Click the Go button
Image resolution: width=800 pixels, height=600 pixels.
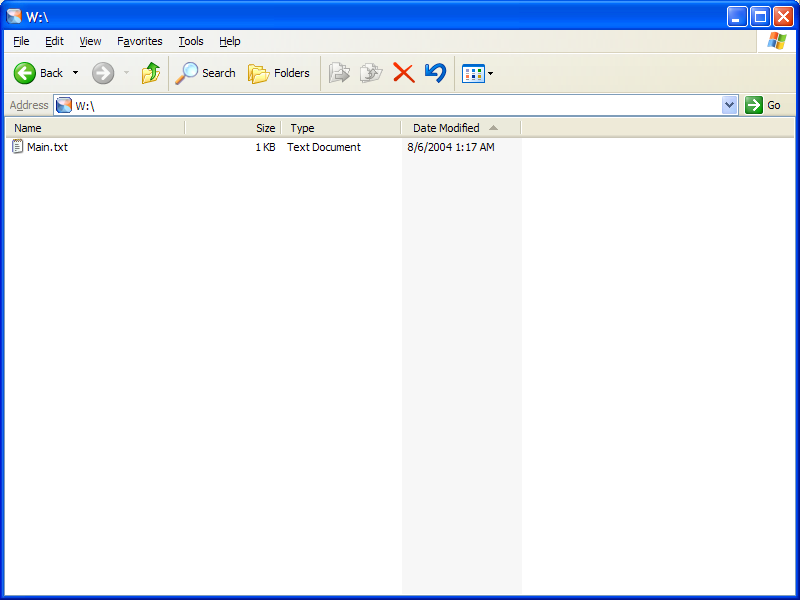coord(763,105)
